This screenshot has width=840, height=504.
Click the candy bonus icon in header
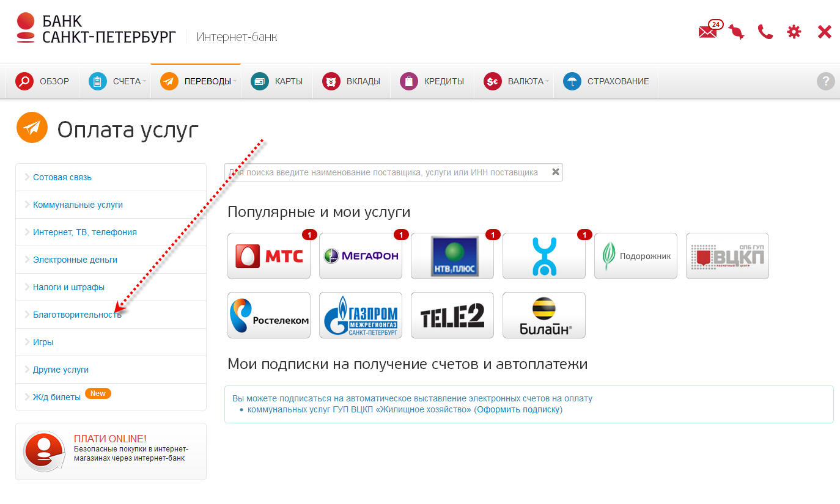pyautogui.click(x=736, y=32)
